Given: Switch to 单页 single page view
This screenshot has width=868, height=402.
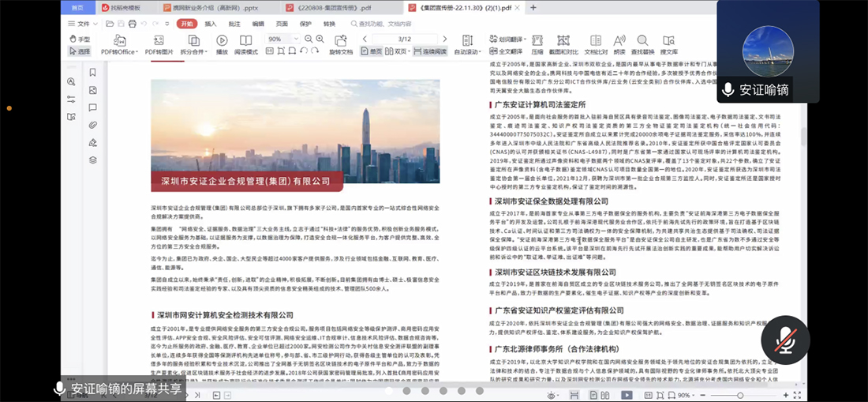Looking at the screenshot, I should point(372,51).
